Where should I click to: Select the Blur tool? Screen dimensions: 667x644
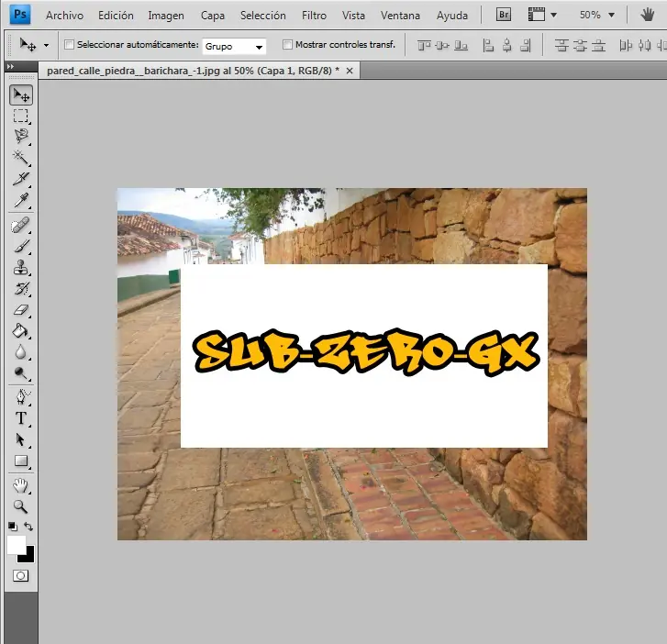pyautogui.click(x=21, y=352)
